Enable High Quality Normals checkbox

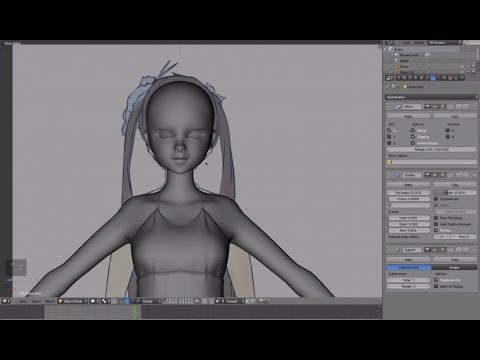click(x=436, y=224)
